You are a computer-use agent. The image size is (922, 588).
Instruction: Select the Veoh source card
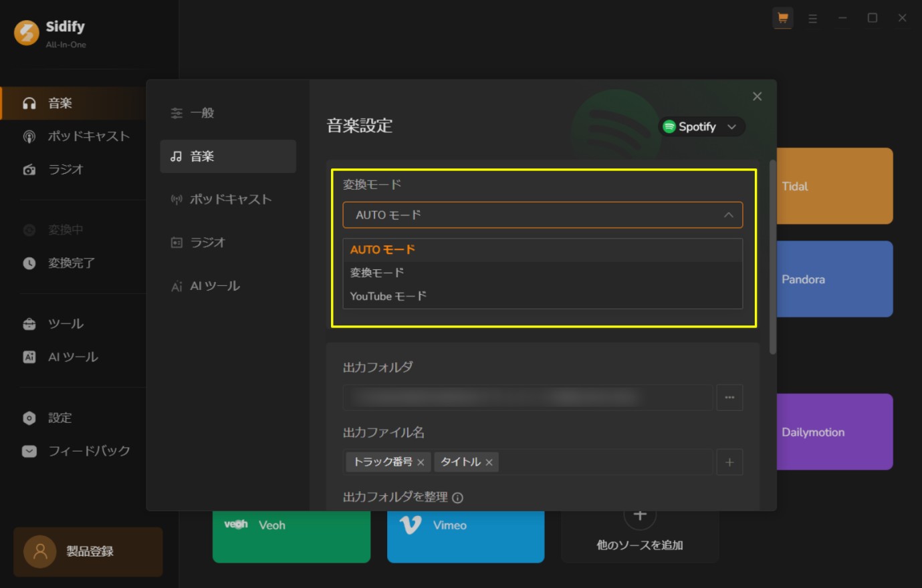[292, 537]
